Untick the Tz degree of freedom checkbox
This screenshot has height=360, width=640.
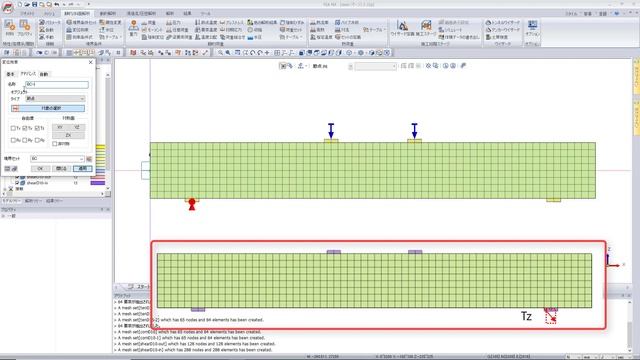(37, 128)
